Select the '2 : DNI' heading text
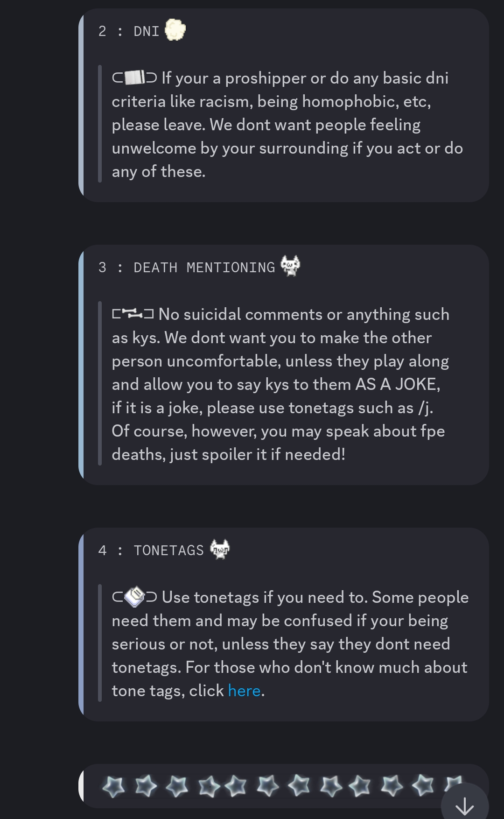The height and width of the screenshot is (819, 504). click(x=129, y=31)
